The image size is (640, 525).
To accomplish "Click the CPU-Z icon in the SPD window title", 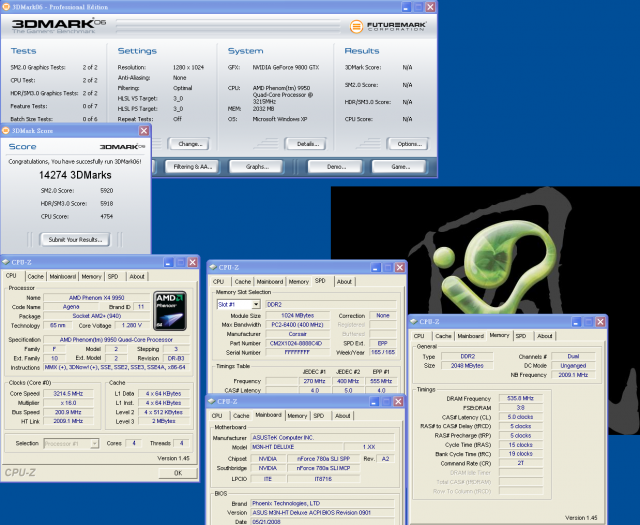I will click(x=213, y=267).
